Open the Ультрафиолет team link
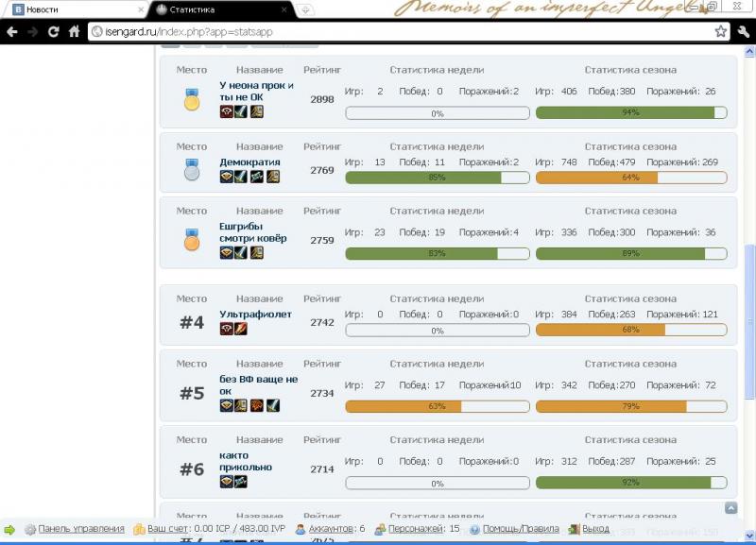 click(255, 315)
